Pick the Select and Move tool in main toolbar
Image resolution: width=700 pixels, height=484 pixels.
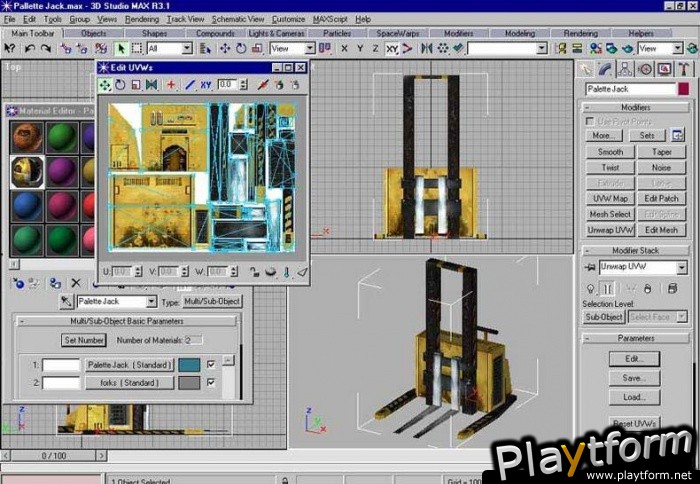(x=225, y=48)
